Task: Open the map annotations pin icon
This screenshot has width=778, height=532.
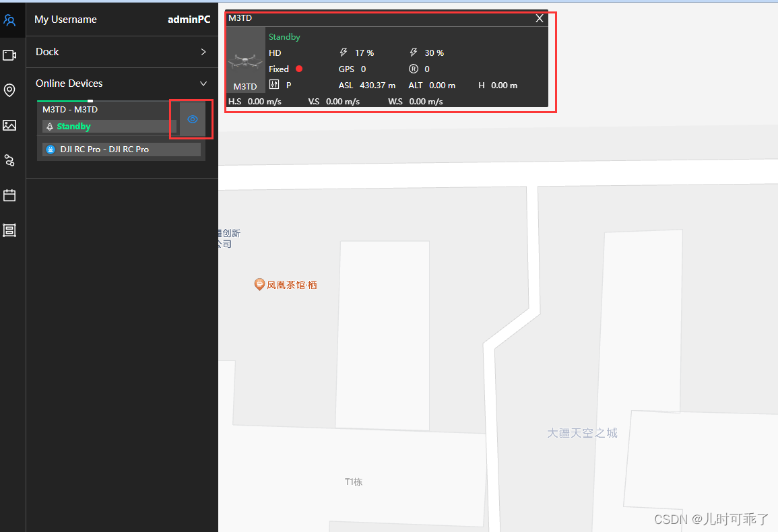Action: point(9,90)
